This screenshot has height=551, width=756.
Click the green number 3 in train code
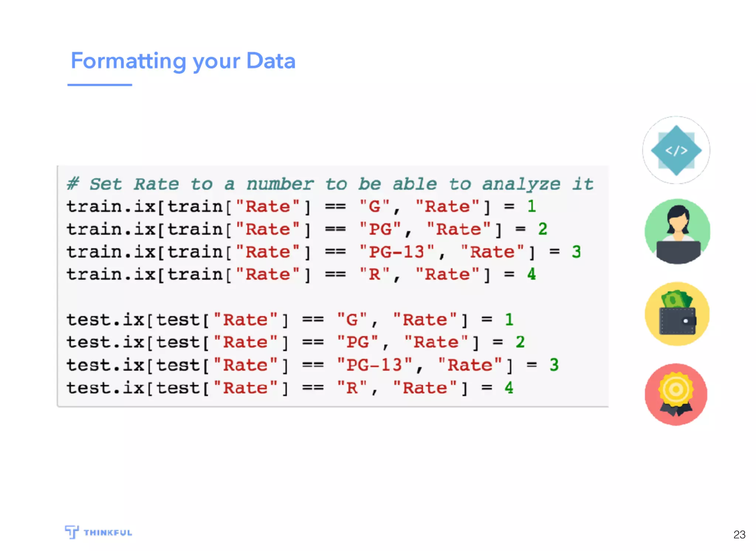(x=576, y=252)
